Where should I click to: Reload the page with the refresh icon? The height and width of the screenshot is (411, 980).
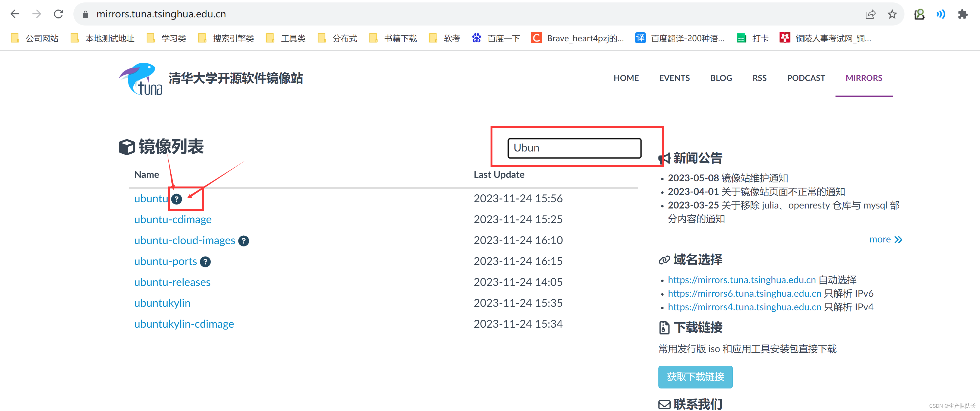point(59,14)
